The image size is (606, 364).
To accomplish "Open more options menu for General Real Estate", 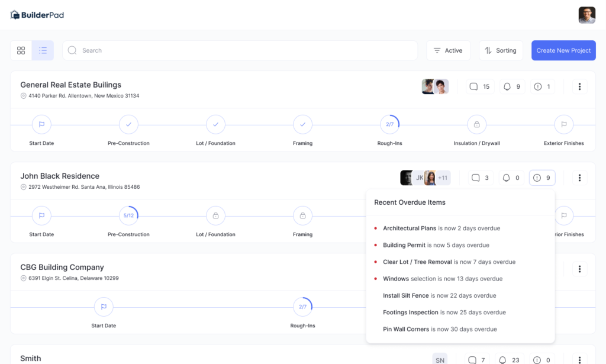I will click(579, 86).
